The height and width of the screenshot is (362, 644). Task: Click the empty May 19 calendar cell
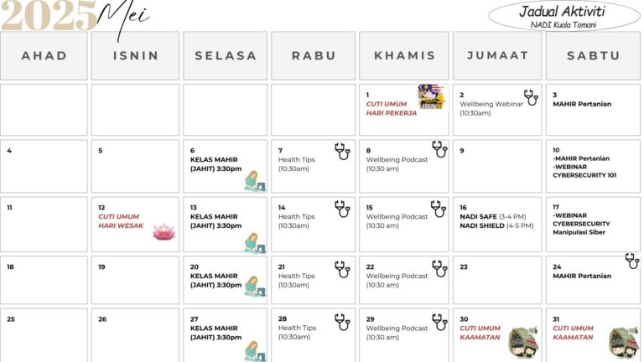point(135,279)
